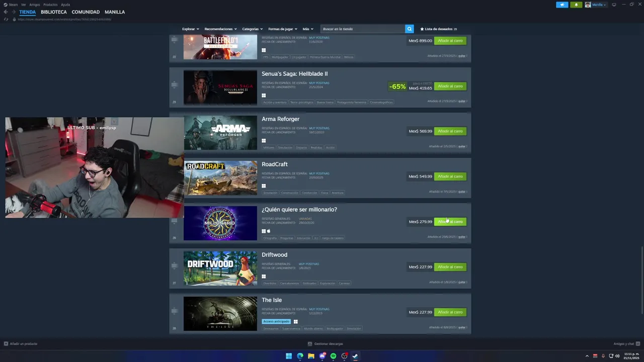Add RoadCraft to cart
This screenshot has width=644, height=362.
pyautogui.click(x=450, y=176)
